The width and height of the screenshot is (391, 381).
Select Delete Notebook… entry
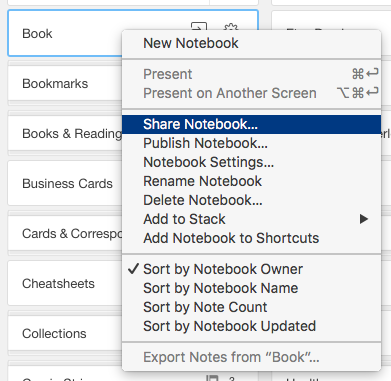[252, 200]
